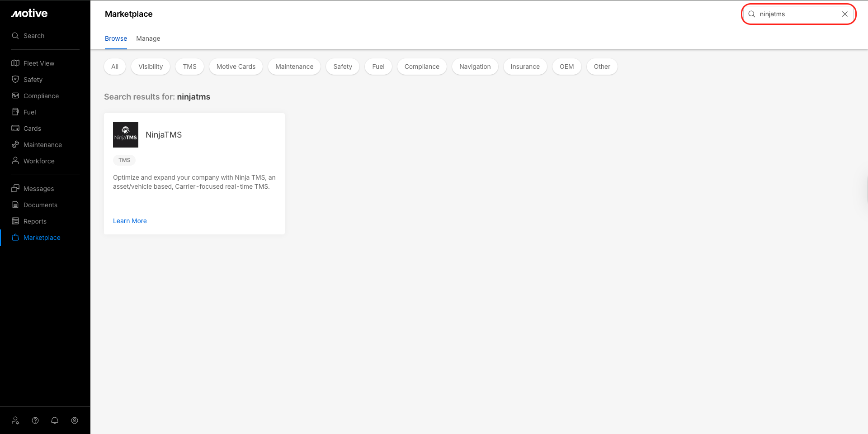Switch to the Browse tab
Viewport: 868px width, 434px height.
click(x=116, y=38)
